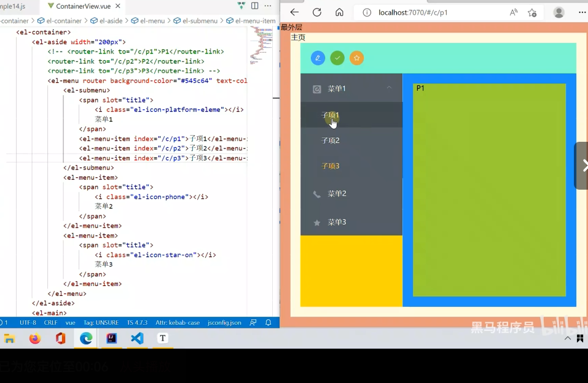Open the read aloud feature
The height and width of the screenshot is (383, 588).
513,12
